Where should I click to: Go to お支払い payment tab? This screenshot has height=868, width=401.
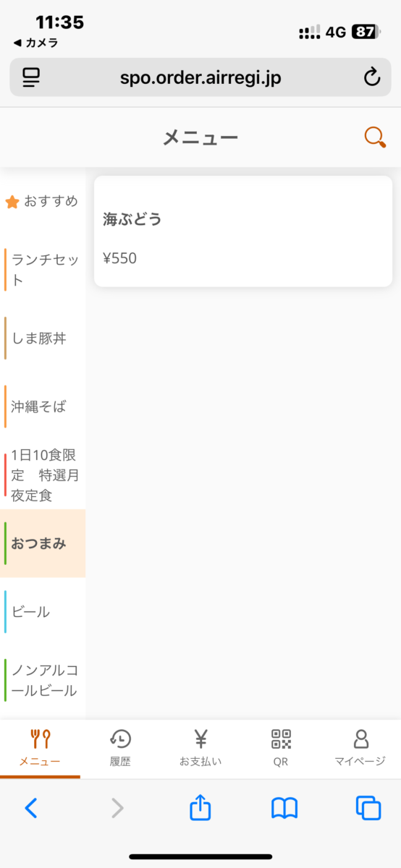click(200, 749)
